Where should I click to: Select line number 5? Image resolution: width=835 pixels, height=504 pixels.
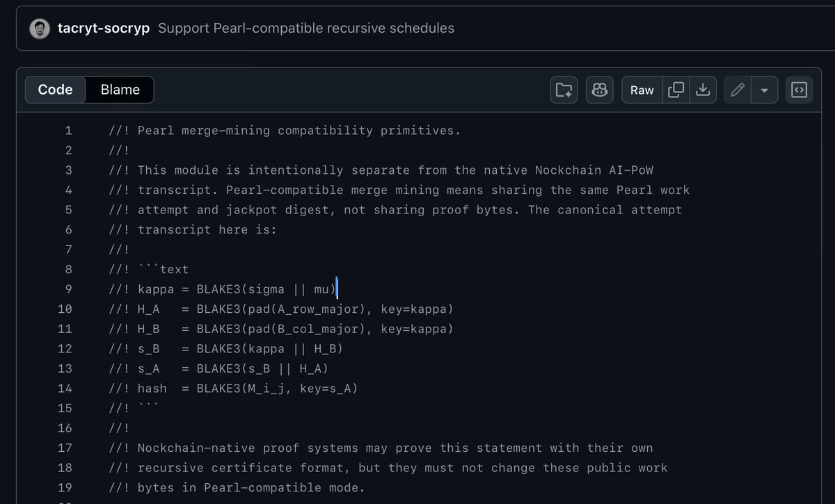pos(68,209)
